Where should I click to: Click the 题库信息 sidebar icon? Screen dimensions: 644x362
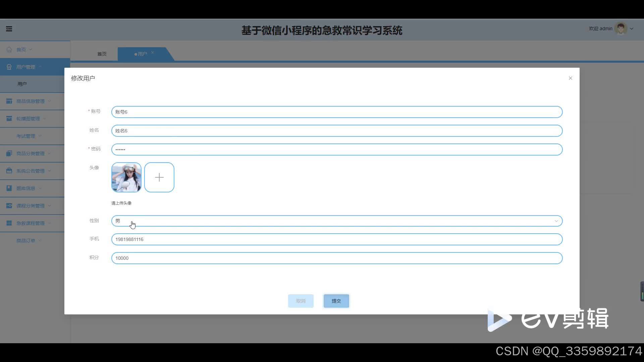9,188
